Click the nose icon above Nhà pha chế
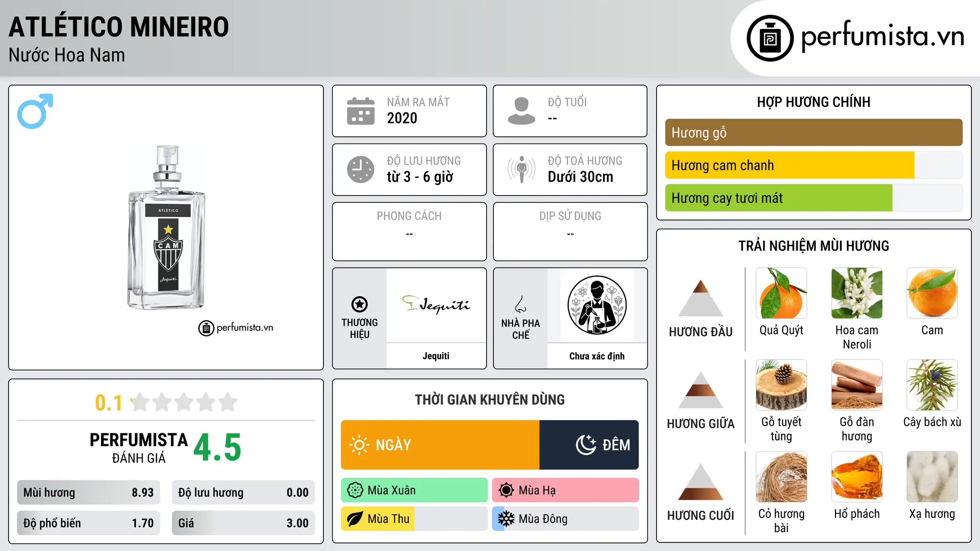Viewport: 980px width, 551px height. [521, 304]
